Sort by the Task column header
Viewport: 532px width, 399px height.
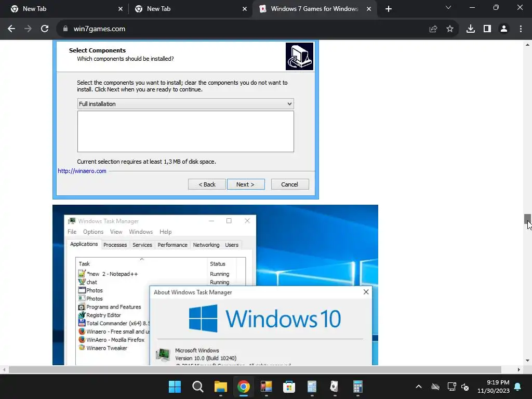141,263
